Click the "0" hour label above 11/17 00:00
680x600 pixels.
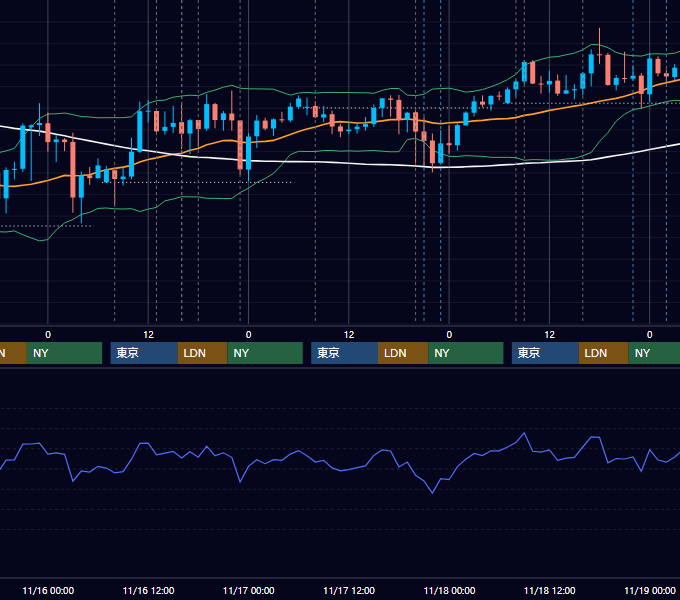tap(248, 335)
